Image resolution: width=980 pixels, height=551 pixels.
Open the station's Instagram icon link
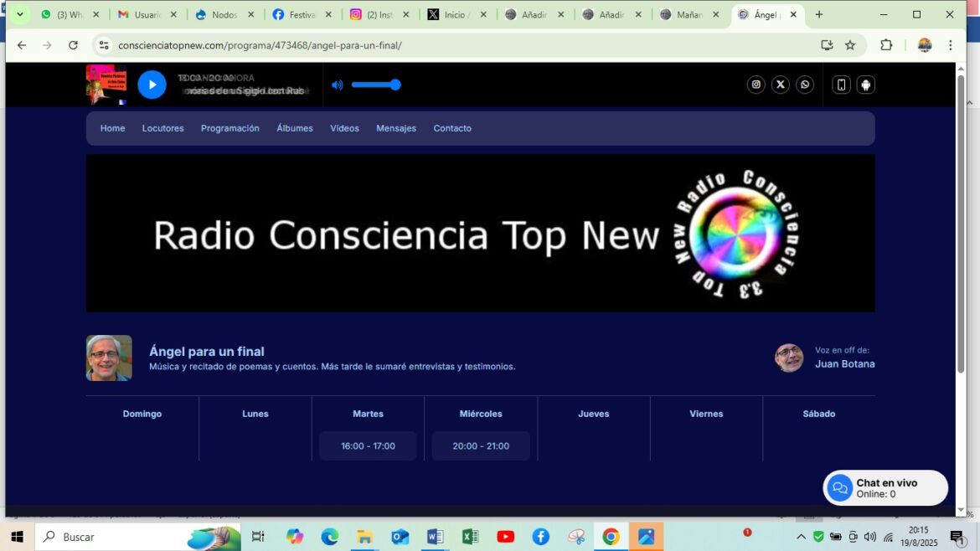756,85
